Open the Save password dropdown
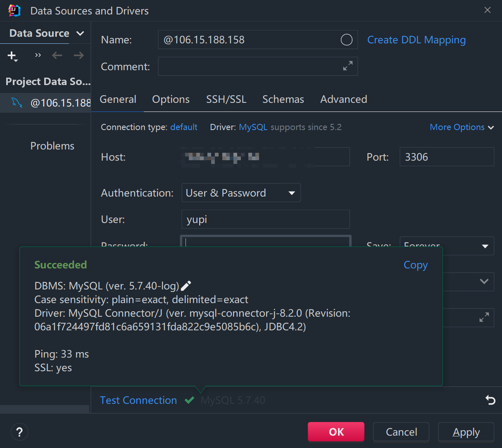Viewport: 502px width, 448px height. (446, 246)
